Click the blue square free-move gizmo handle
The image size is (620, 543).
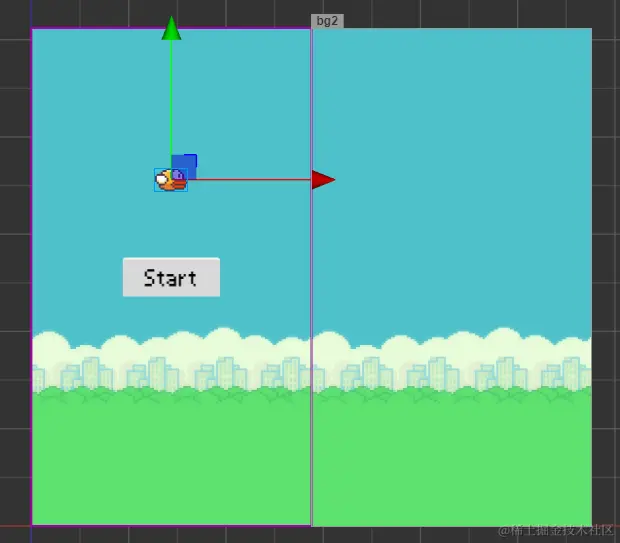coord(184,166)
